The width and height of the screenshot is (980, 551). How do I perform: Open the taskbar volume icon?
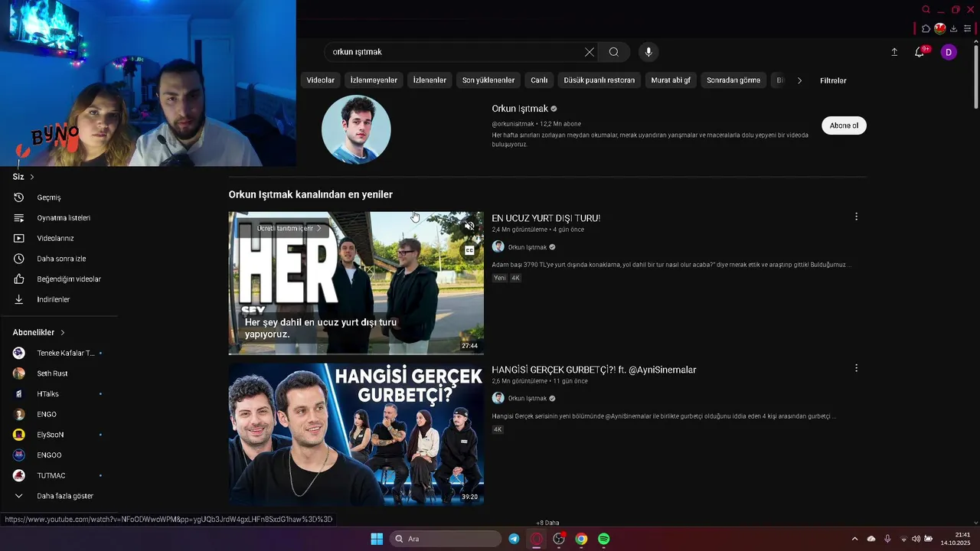point(916,539)
